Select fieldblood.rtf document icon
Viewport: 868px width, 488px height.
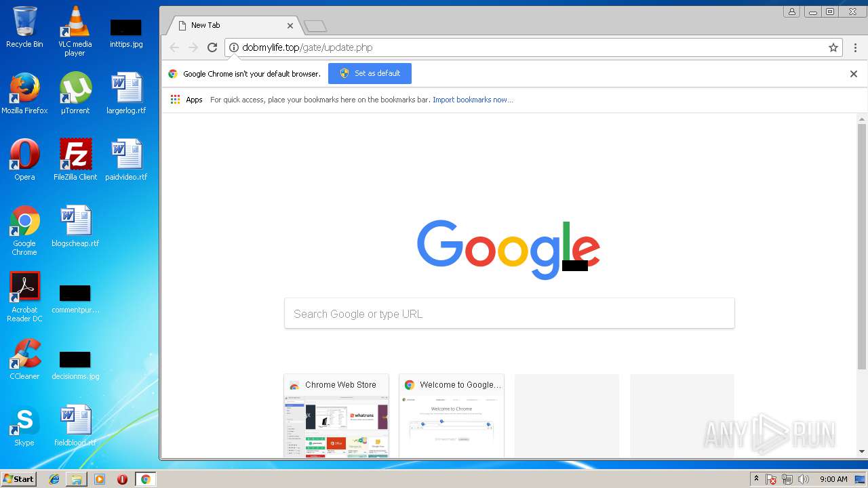pos(75,426)
